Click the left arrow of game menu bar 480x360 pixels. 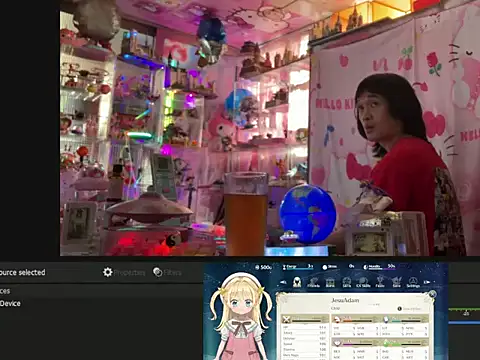click(x=283, y=282)
